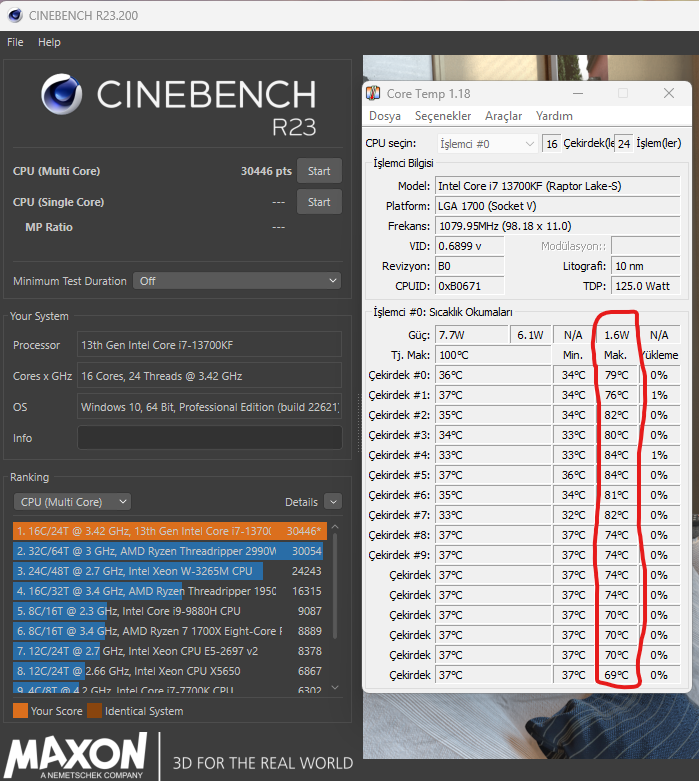
Task: Click Çekirdek #1 load 1% value
Action: pyautogui.click(x=659, y=395)
